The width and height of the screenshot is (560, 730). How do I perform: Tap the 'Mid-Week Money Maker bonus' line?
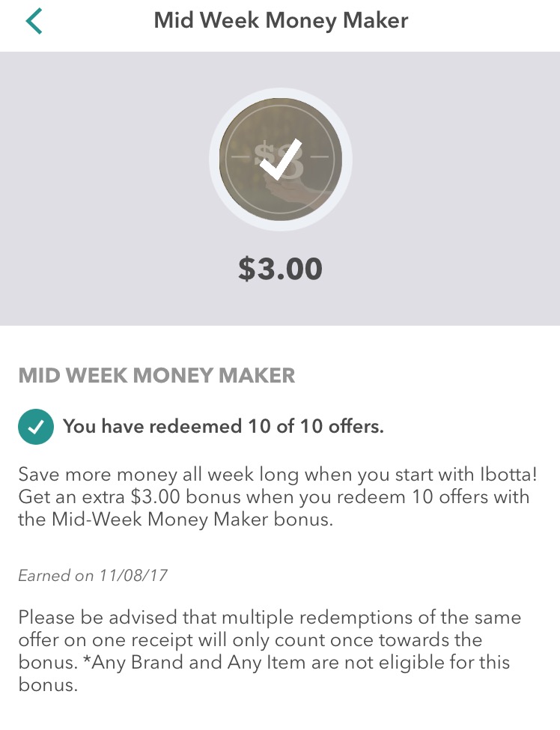pos(175,520)
